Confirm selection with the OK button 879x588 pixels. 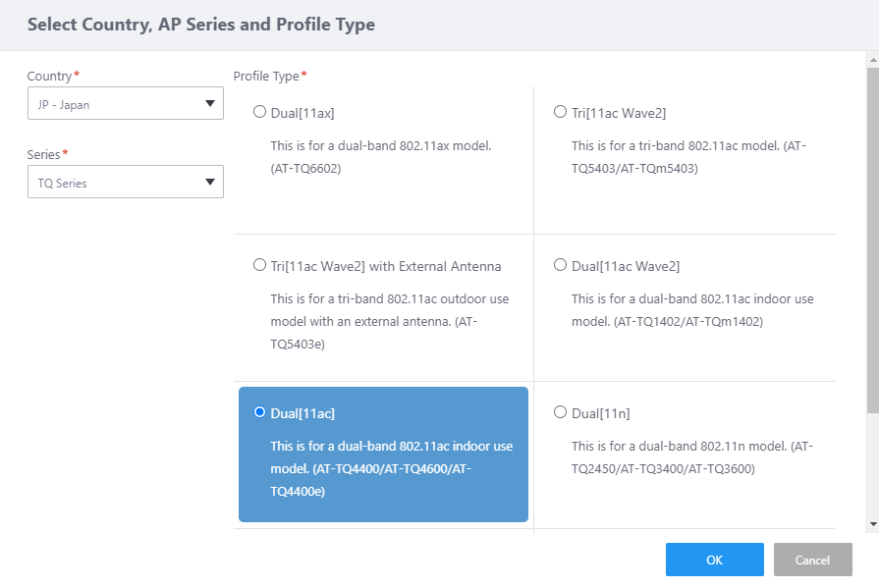pos(714,560)
